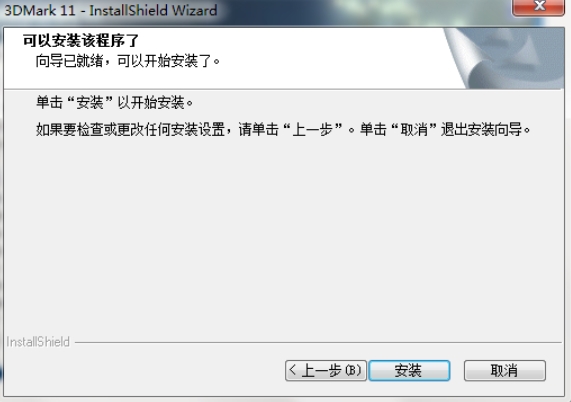The image size is (571, 402).
Task: Click the 安装 button to start installation
Action: (x=409, y=371)
